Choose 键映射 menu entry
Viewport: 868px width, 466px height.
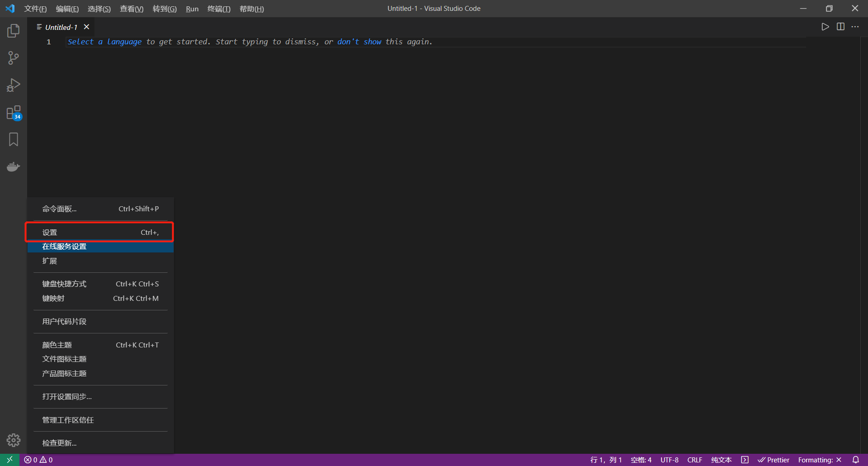tap(100, 299)
